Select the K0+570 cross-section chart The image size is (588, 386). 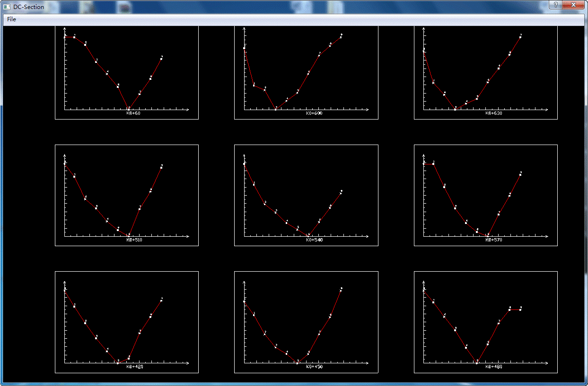485,195
